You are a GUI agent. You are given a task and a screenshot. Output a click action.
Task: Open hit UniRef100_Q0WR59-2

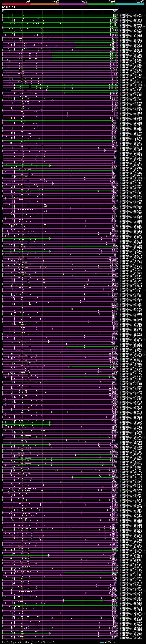click(132, 27)
